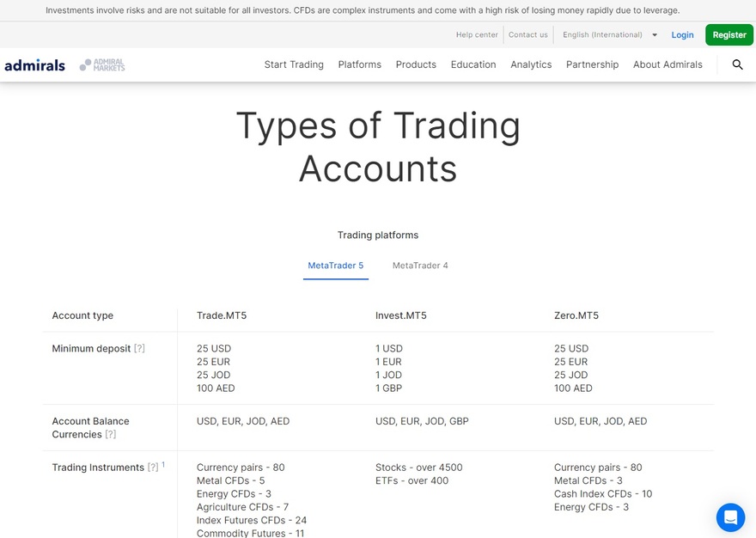Open Minimum deposit help tooltip [?]
Viewport: 756px width, 538px height.
pyautogui.click(x=139, y=348)
